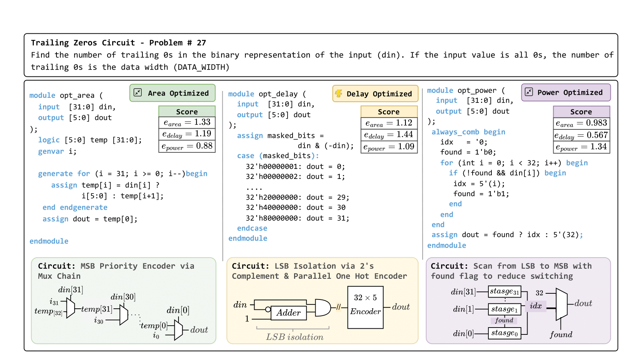Screen dimensions: 640x364
Task: Click the purple Score table header
Action: pyautogui.click(x=581, y=111)
